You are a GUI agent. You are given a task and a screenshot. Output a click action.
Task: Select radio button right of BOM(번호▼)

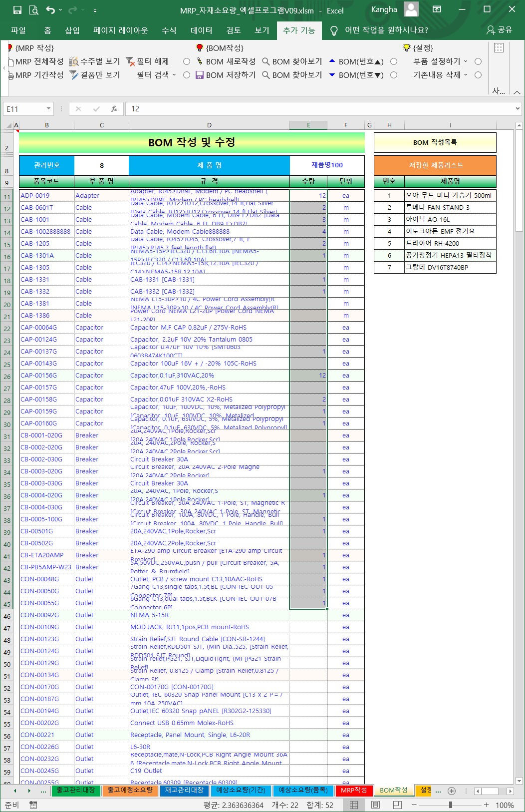pos(394,75)
